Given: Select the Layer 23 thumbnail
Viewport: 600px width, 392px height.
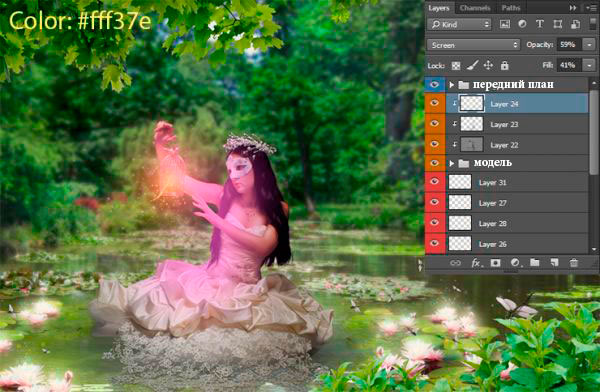Looking at the screenshot, I should [471, 124].
